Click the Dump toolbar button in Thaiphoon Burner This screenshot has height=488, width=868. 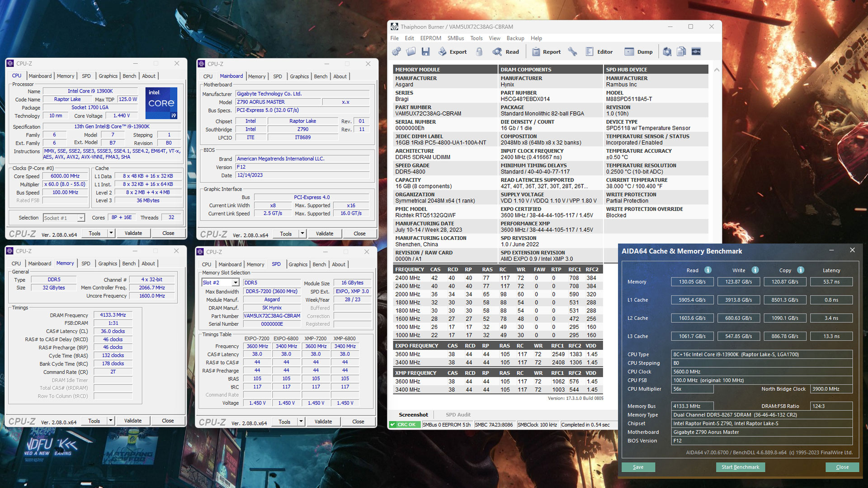pyautogui.click(x=638, y=52)
